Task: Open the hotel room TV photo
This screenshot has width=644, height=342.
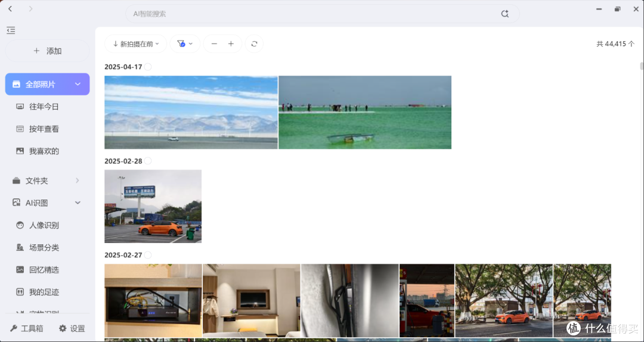Action: coord(252,300)
